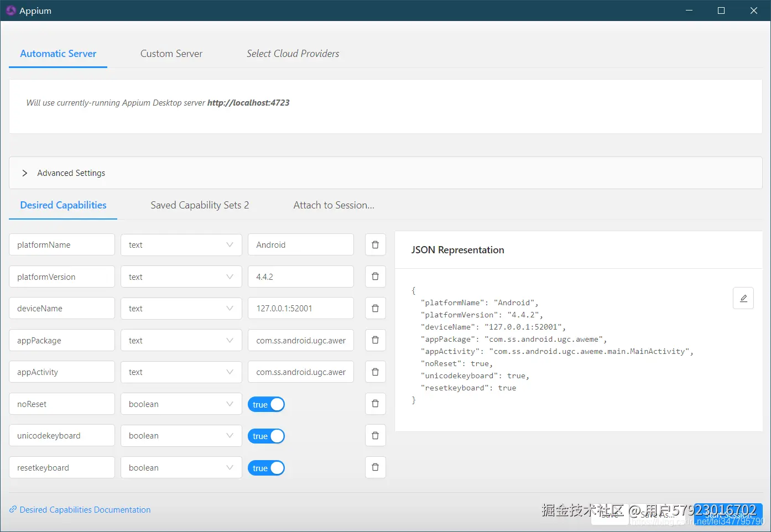Click the 4.4.2 version value field
This screenshot has height=532, width=771.
coord(301,277)
